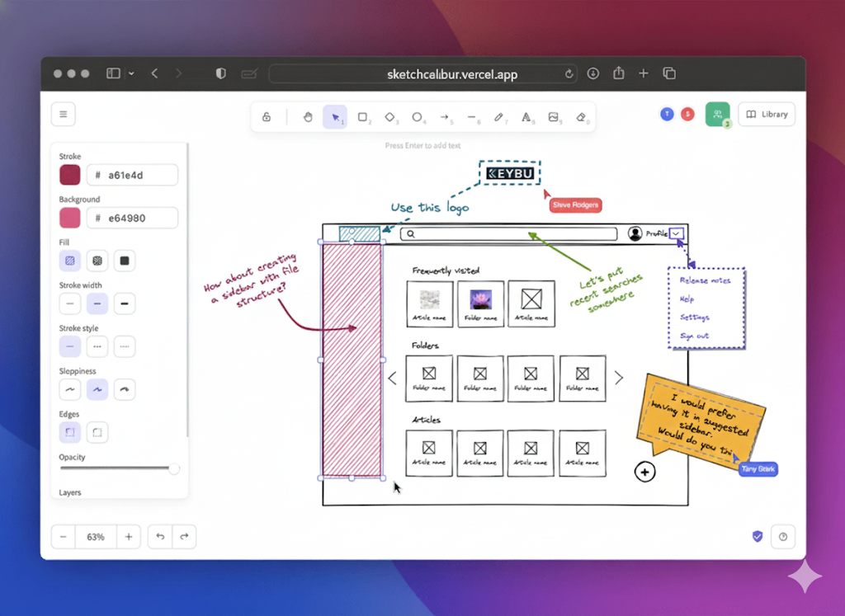This screenshot has width=845, height=616.
Task: Switch to the Hand panning tool
Action: click(308, 117)
